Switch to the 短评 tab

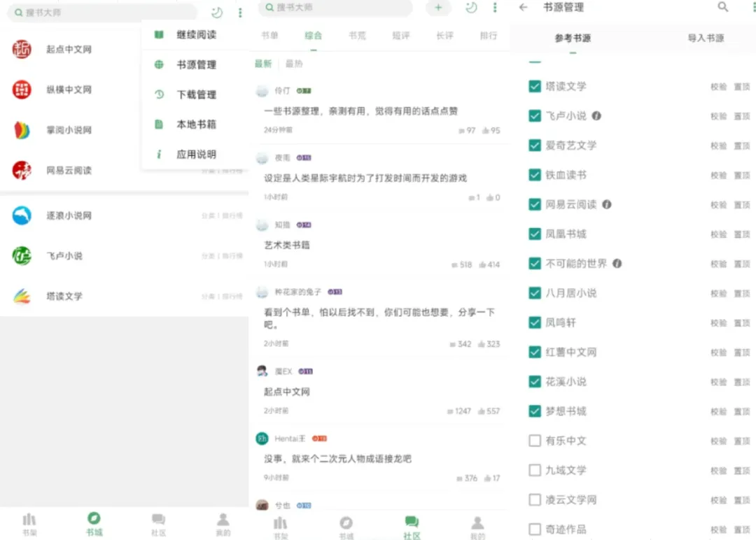point(400,35)
